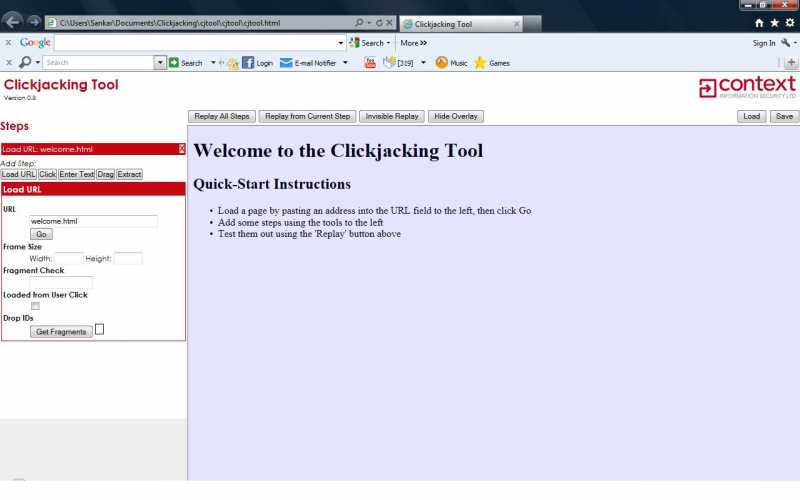Expand the Google search box dropdown arrow
Screen dimensions: 800x500
click(x=341, y=43)
